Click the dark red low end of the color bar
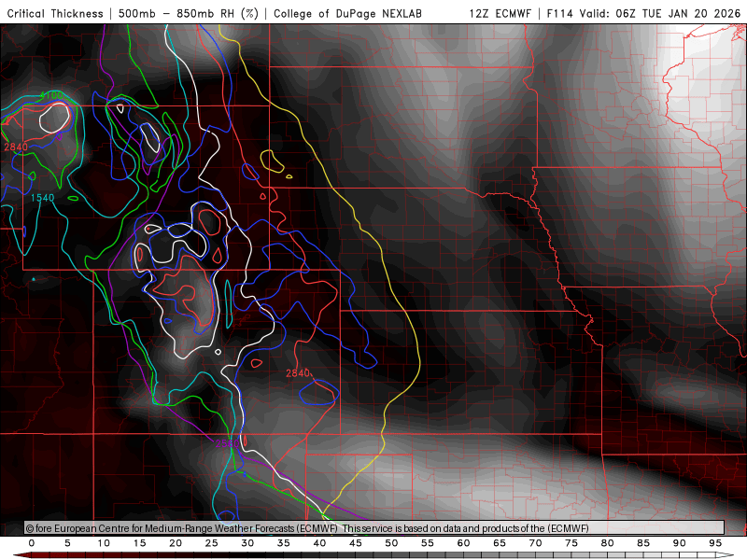Screen dimensions: 747x560 point(24,555)
